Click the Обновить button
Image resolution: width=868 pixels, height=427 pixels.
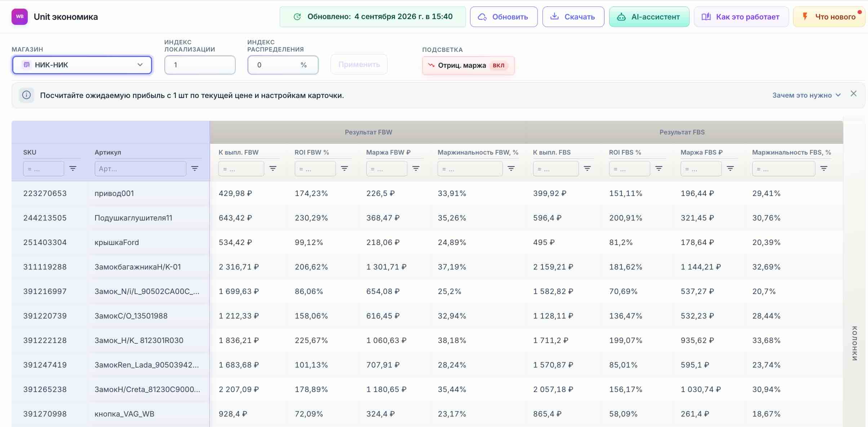click(x=504, y=17)
